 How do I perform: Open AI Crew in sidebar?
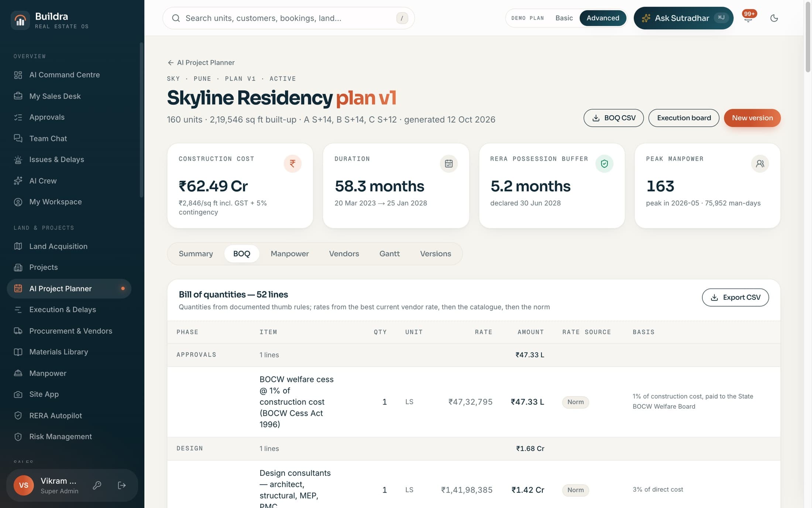pyautogui.click(x=69, y=181)
